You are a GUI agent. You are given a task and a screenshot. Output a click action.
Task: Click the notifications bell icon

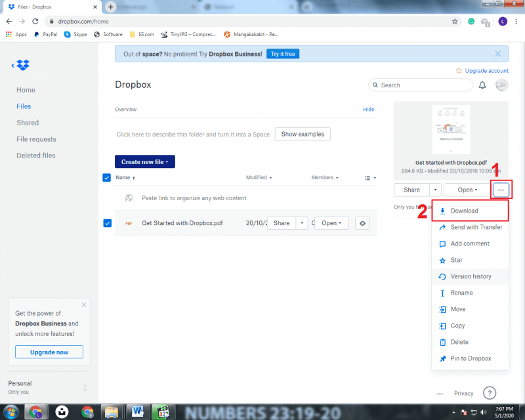click(482, 85)
